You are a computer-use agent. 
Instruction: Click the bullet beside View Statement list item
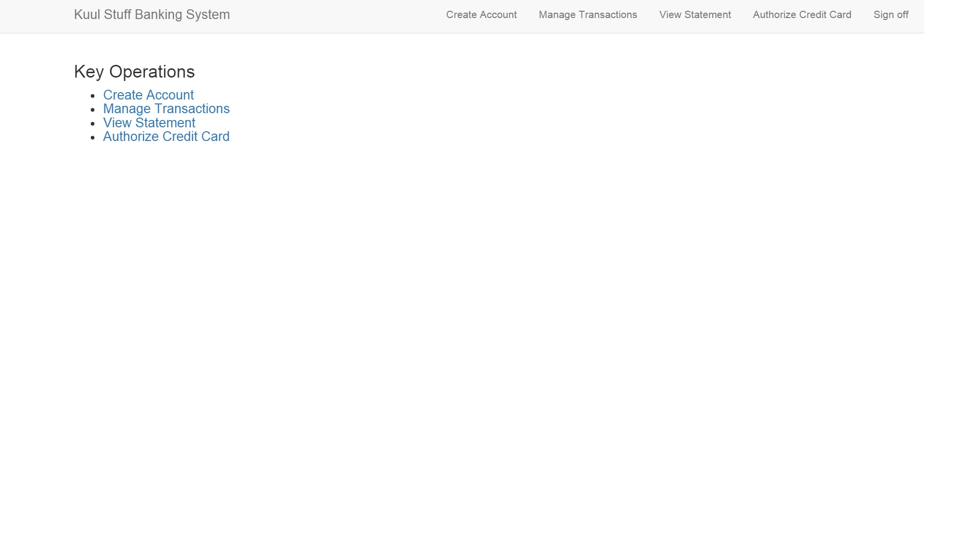click(x=93, y=123)
